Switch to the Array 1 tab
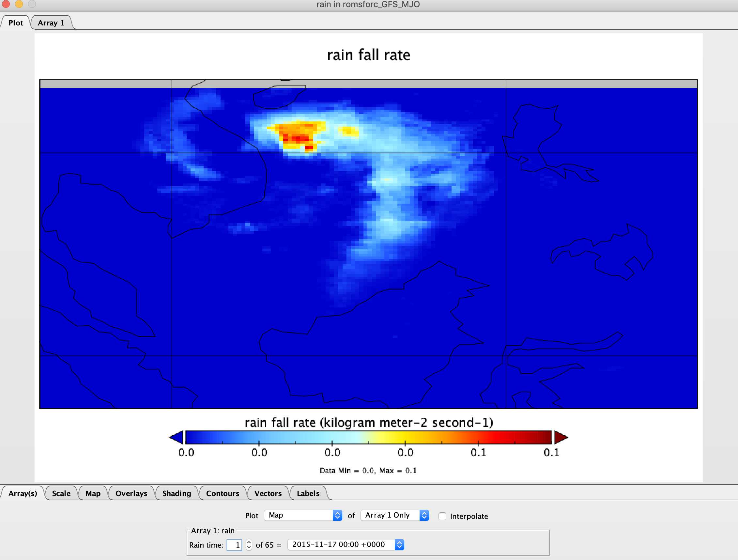The height and width of the screenshot is (560, 738). click(x=51, y=23)
